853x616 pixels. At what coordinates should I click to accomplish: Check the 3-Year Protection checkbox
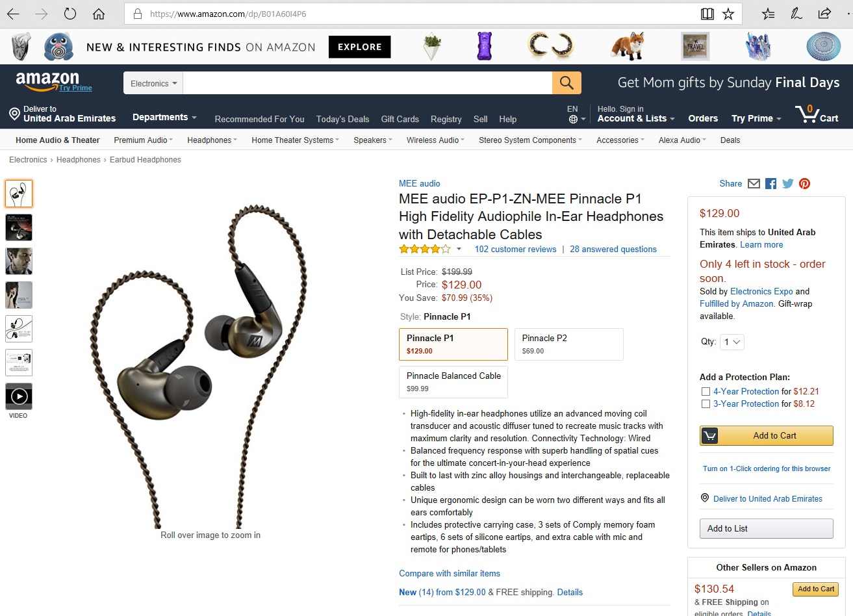tap(706, 404)
